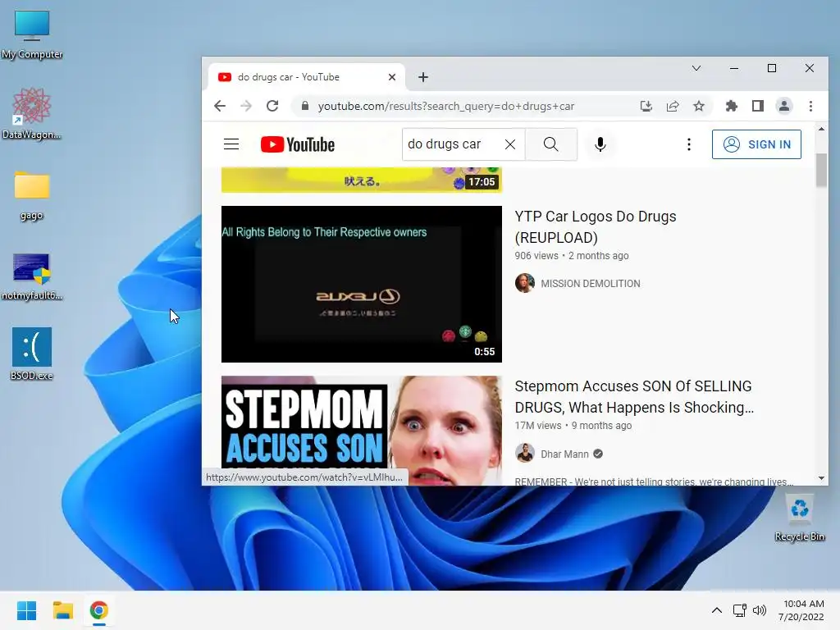This screenshot has width=840, height=630.
Task: Click the '17M views • 9 months ago' text
Action: pyautogui.click(x=573, y=426)
